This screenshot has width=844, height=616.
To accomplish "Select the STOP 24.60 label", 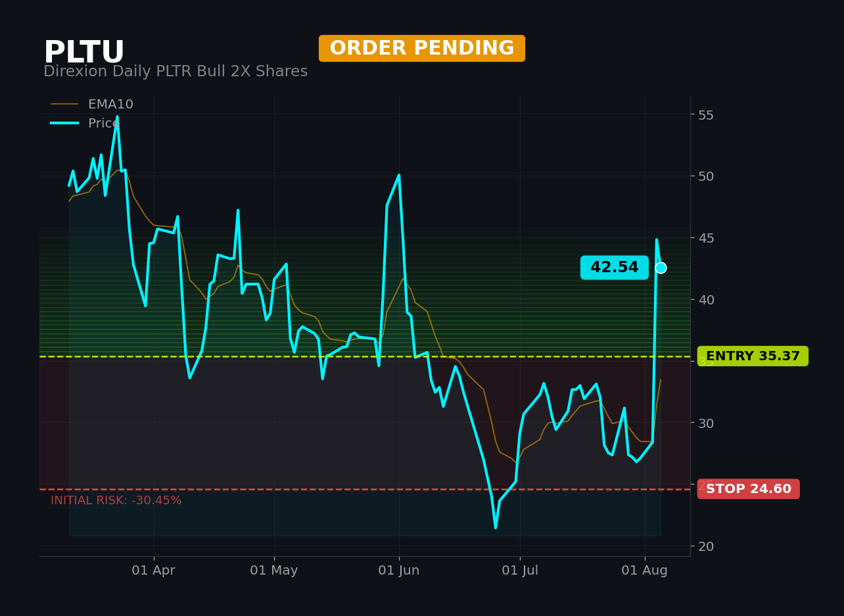I will (x=749, y=489).
